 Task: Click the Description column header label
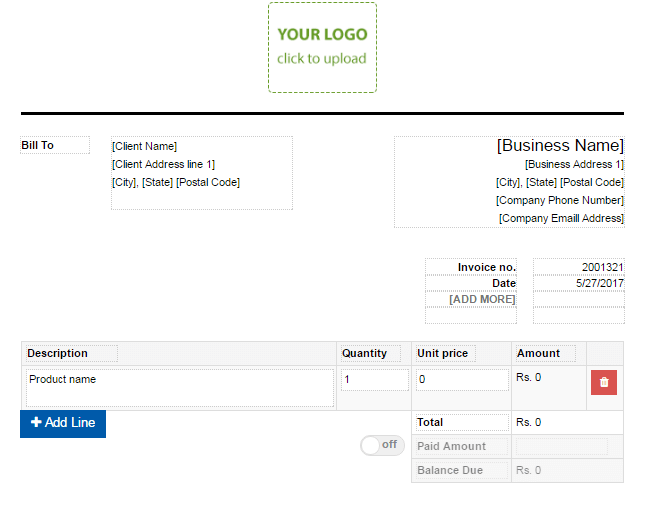click(x=72, y=353)
